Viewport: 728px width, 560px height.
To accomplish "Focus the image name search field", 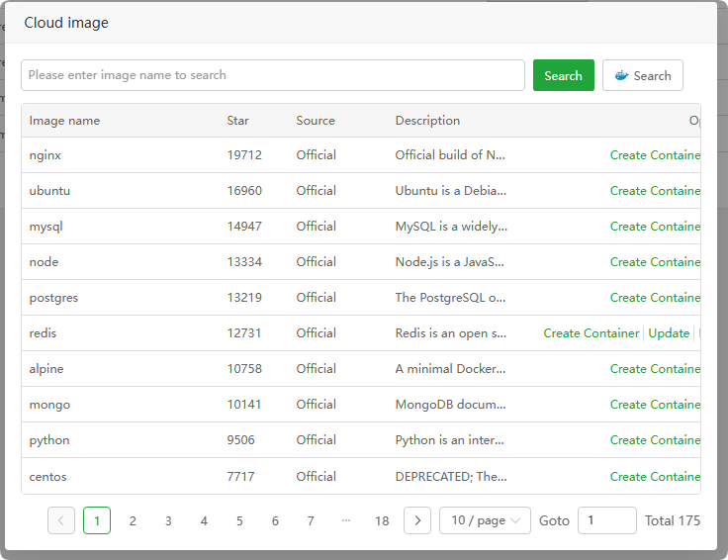I will [273, 75].
